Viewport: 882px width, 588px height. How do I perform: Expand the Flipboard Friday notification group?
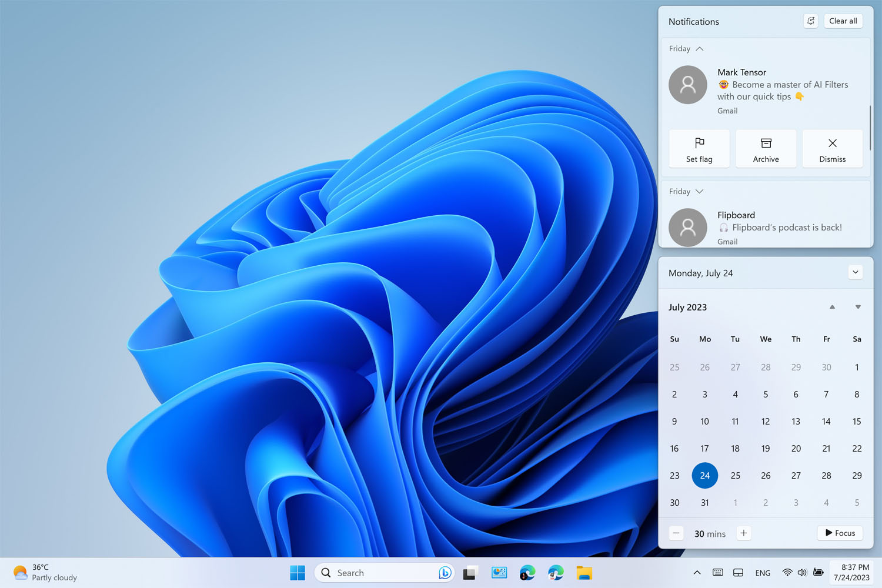pyautogui.click(x=699, y=192)
